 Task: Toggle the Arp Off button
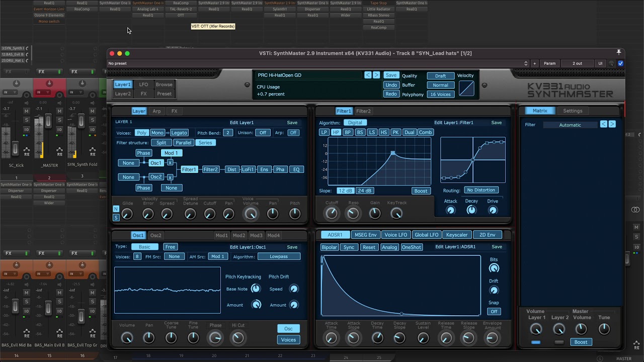(x=293, y=133)
